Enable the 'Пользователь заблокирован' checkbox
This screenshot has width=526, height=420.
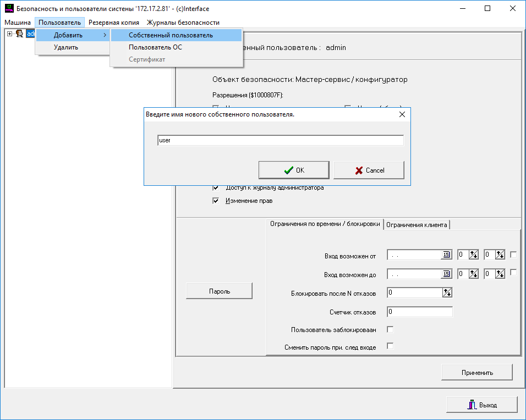390,330
